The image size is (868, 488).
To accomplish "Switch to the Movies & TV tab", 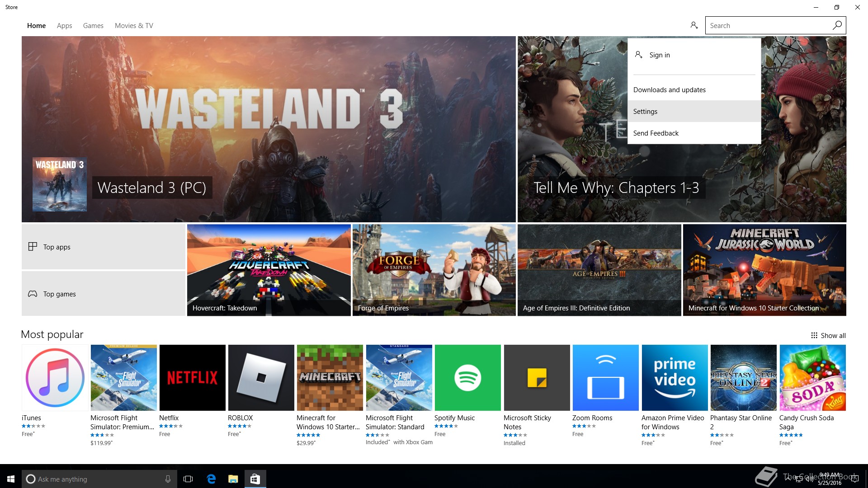I will pyautogui.click(x=134, y=26).
